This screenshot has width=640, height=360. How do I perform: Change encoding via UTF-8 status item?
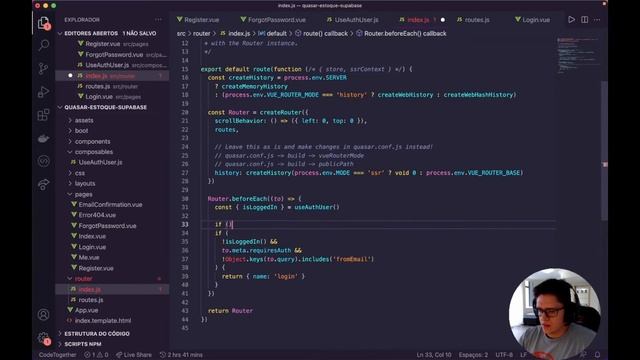504,355
